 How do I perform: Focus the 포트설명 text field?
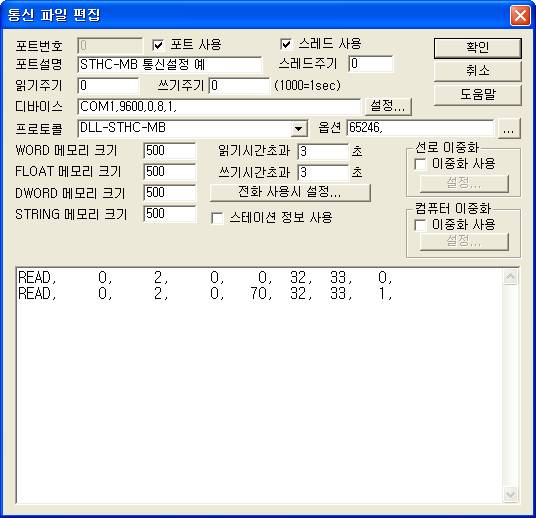point(170,65)
